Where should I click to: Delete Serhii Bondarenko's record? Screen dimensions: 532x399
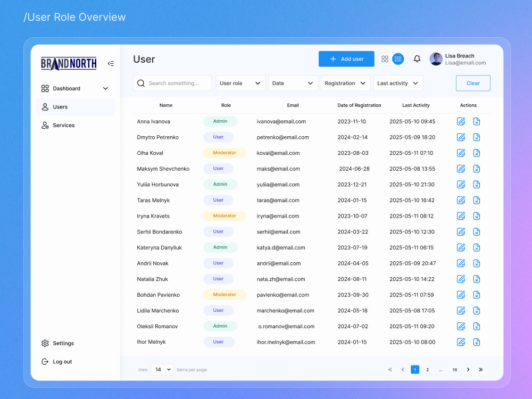476,232
